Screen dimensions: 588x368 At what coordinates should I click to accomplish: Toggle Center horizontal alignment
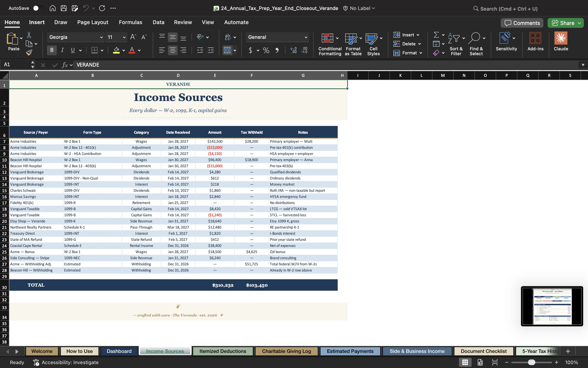(x=173, y=50)
